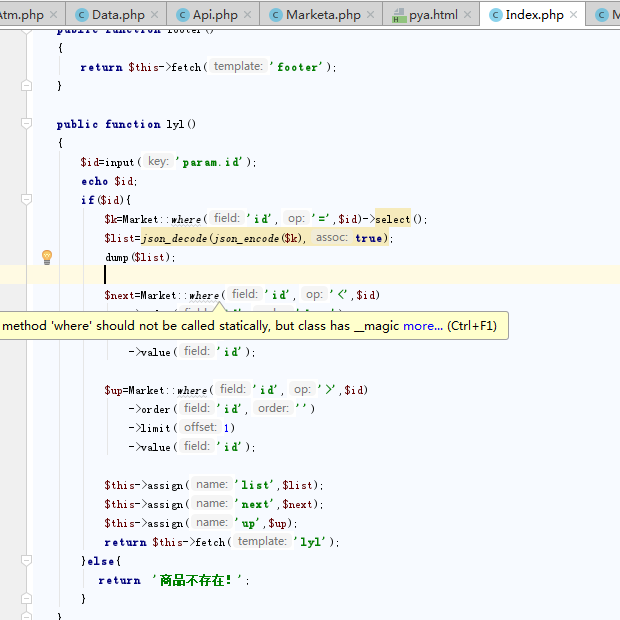Click the assign 'list' line
The height and width of the screenshot is (620, 620).
click(214, 485)
